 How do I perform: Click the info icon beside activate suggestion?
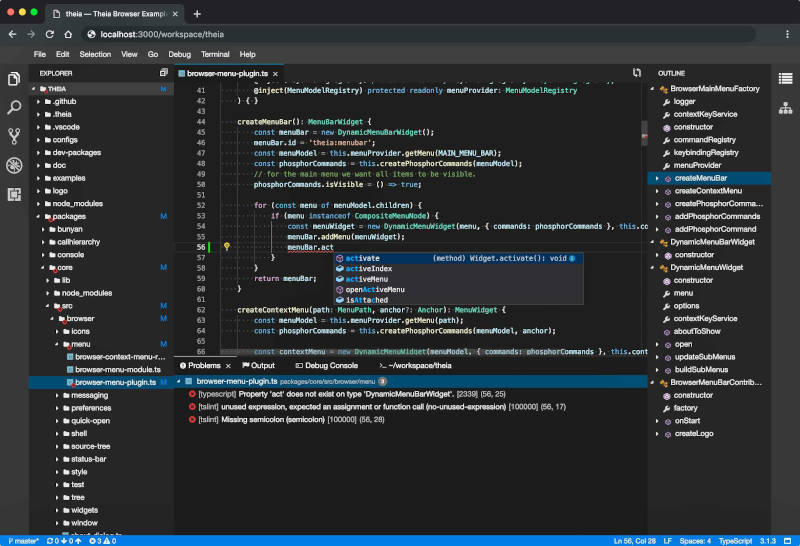(x=572, y=259)
